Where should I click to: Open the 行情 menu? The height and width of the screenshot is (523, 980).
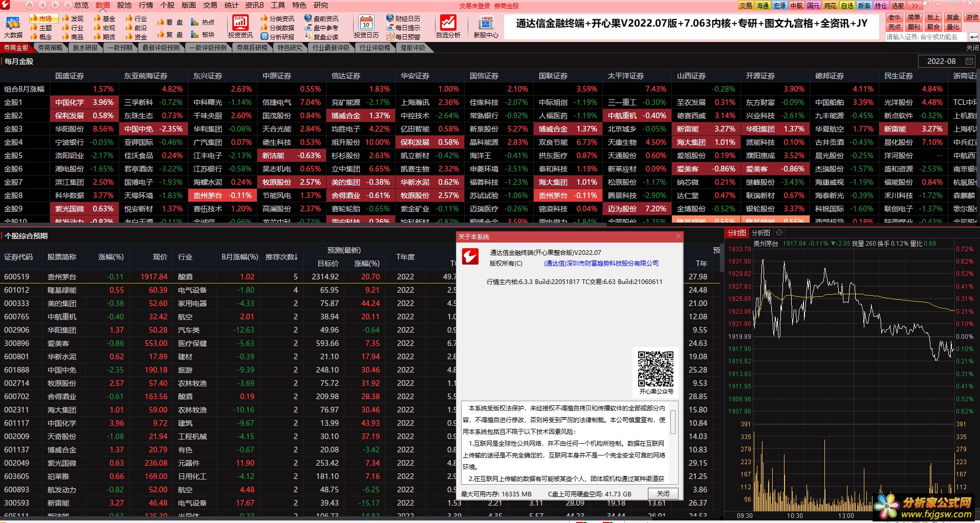(146, 5)
